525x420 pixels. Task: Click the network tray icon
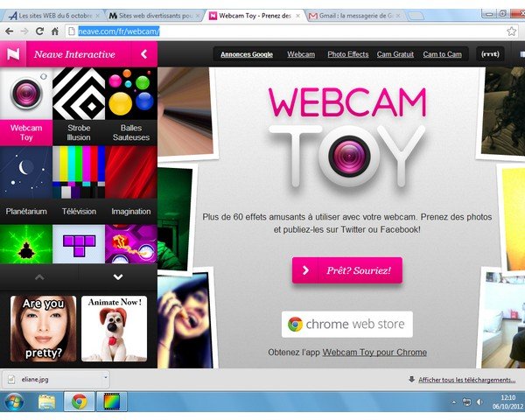click(x=466, y=402)
